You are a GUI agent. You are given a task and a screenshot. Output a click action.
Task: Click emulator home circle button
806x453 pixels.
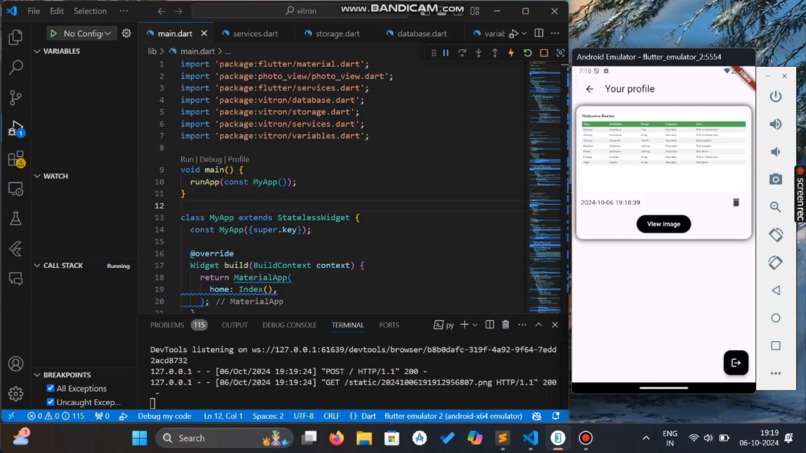(776, 318)
